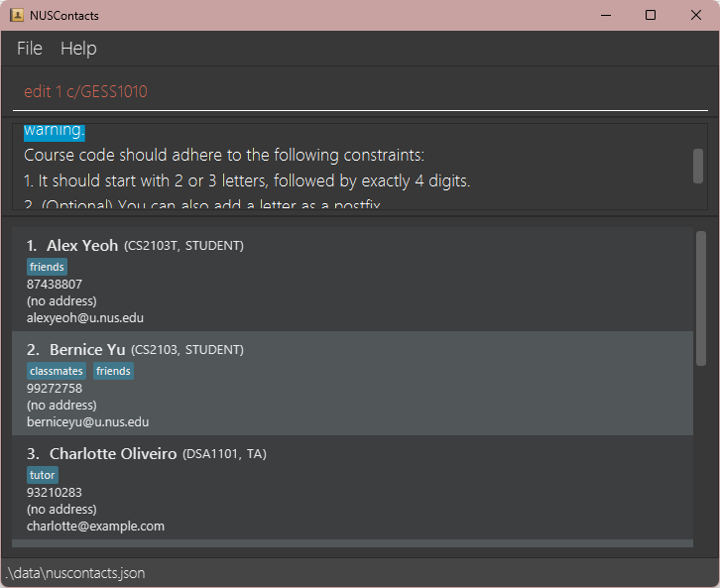
Task: Maximize the NUSContacts window
Action: click(651, 15)
